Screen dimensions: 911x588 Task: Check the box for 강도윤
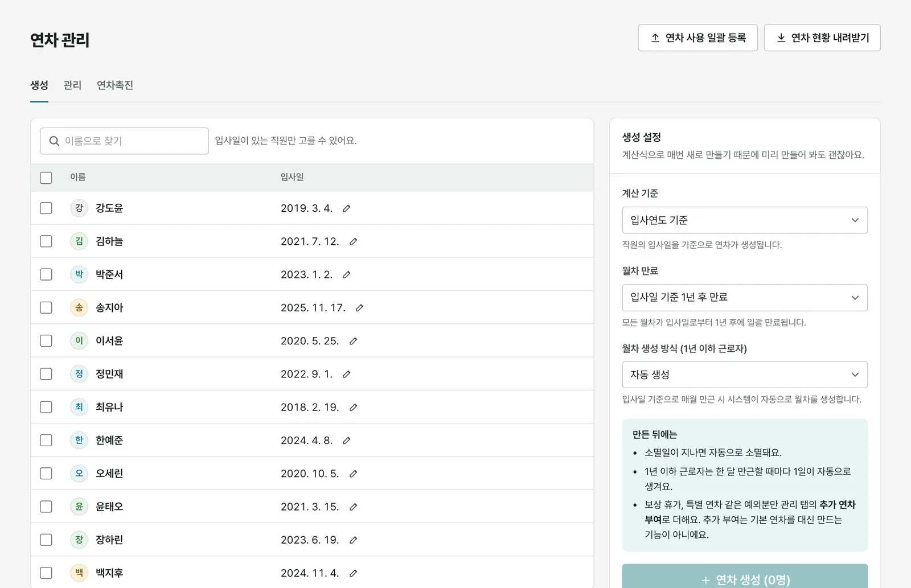tap(46, 208)
